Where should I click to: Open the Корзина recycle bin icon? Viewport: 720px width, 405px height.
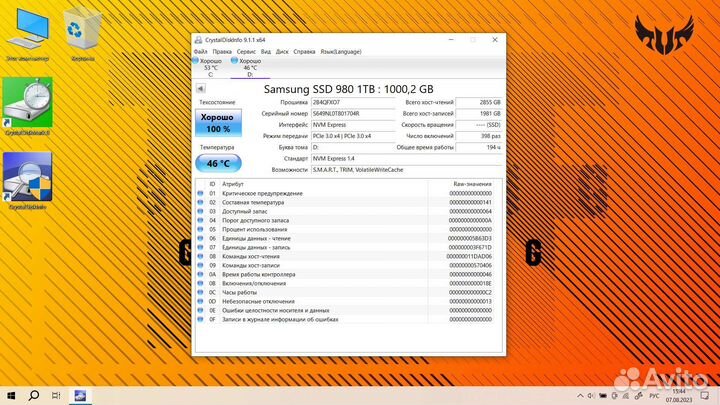point(83,34)
